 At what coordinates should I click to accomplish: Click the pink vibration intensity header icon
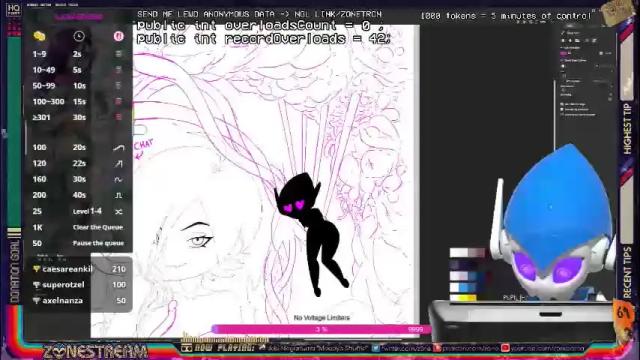point(118,36)
